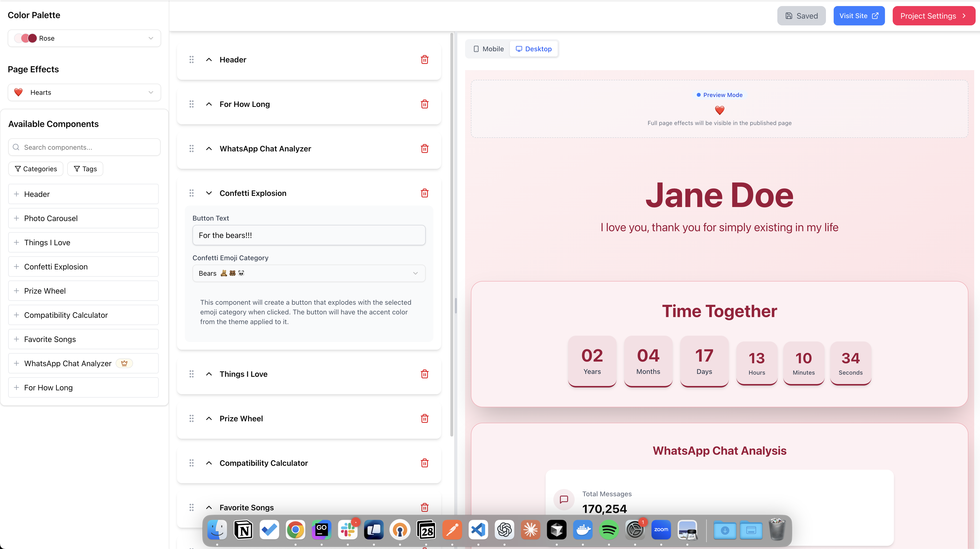The height and width of the screenshot is (549, 980).
Task: Switch preview to Mobile view
Action: [489, 49]
